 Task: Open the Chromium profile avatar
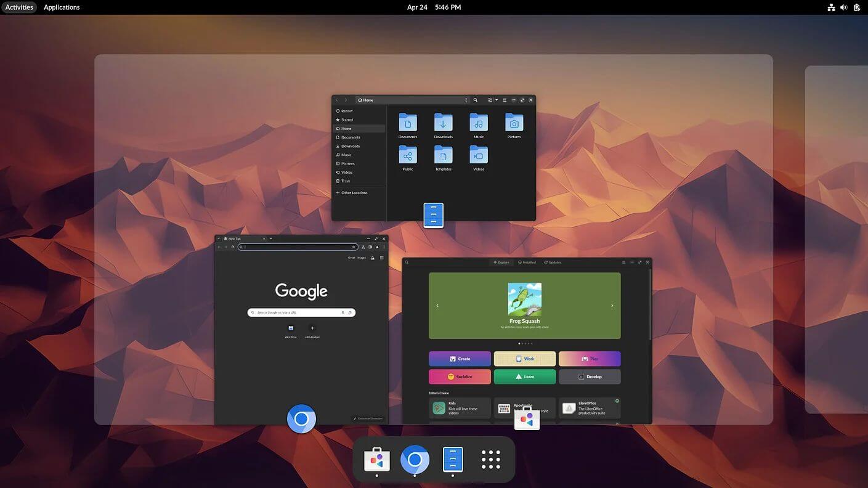click(x=378, y=246)
